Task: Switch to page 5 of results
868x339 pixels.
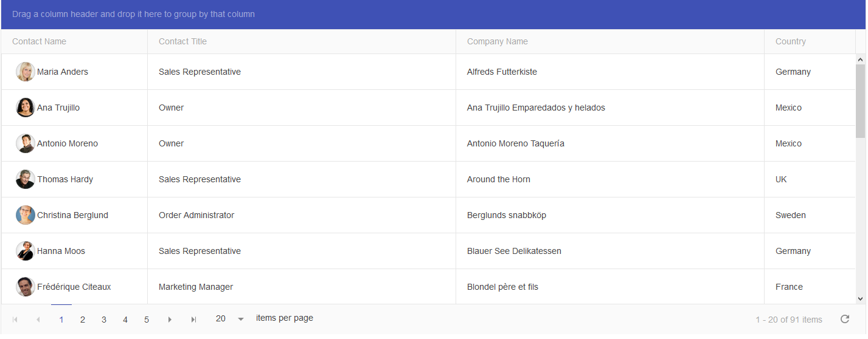Action: click(x=147, y=320)
